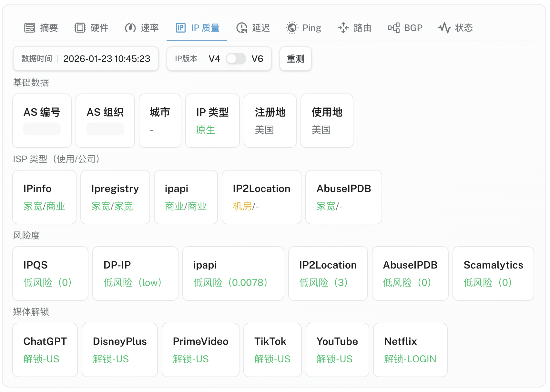The height and width of the screenshot is (392, 550).
Task: Select the Scamalytics risk card
Action: click(493, 273)
